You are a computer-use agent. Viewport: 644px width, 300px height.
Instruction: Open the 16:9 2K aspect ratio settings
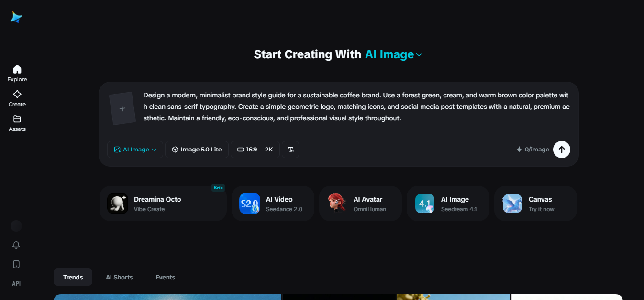pyautogui.click(x=255, y=150)
